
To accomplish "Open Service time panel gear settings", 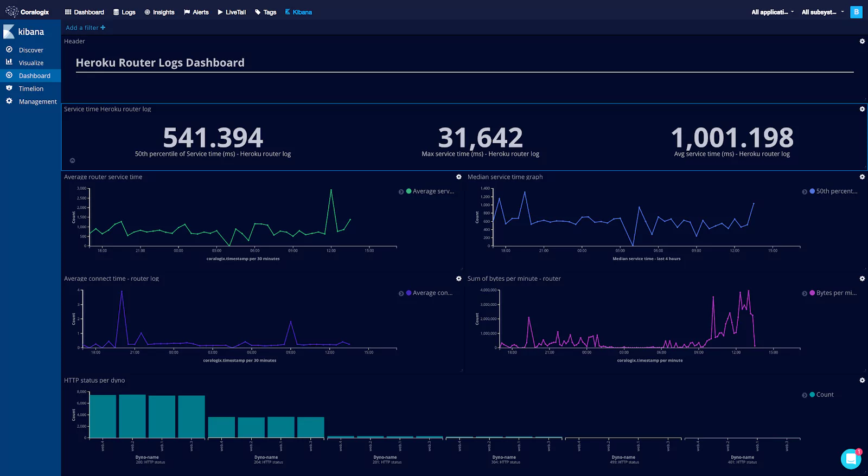I will pyautogui.click(x=862, y=109).
